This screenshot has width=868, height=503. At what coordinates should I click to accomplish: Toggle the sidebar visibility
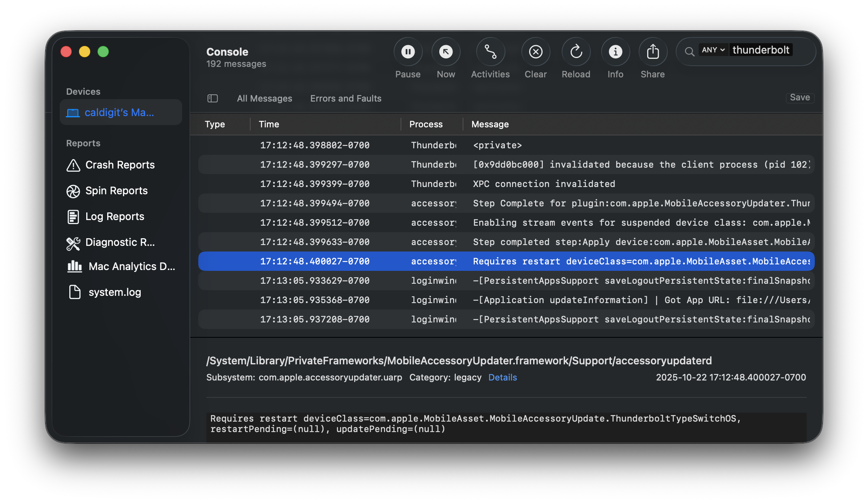(x=212, y=98)
